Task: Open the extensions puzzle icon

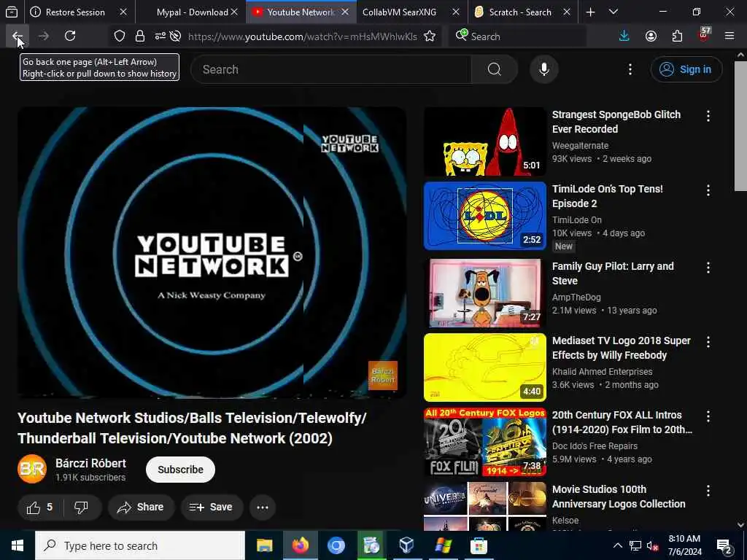Action: [x=677, y=36]
